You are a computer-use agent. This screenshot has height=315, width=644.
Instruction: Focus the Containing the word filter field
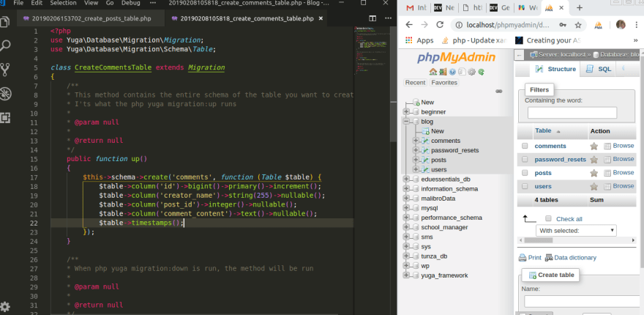click(572, 113)
